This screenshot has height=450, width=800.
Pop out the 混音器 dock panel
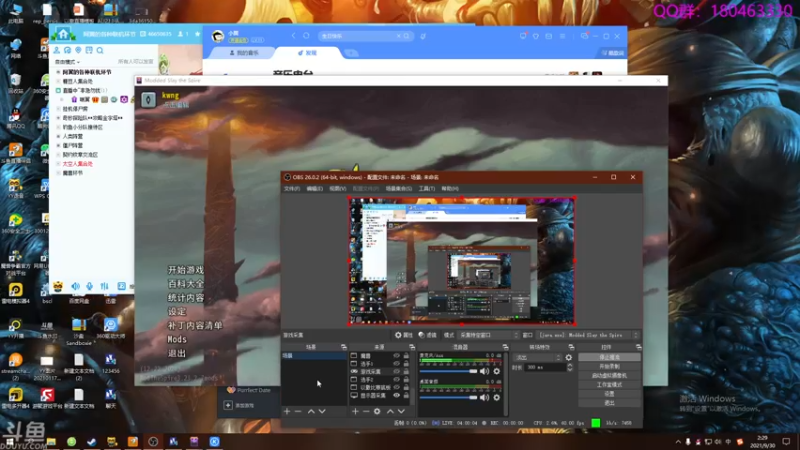(505, 347)
